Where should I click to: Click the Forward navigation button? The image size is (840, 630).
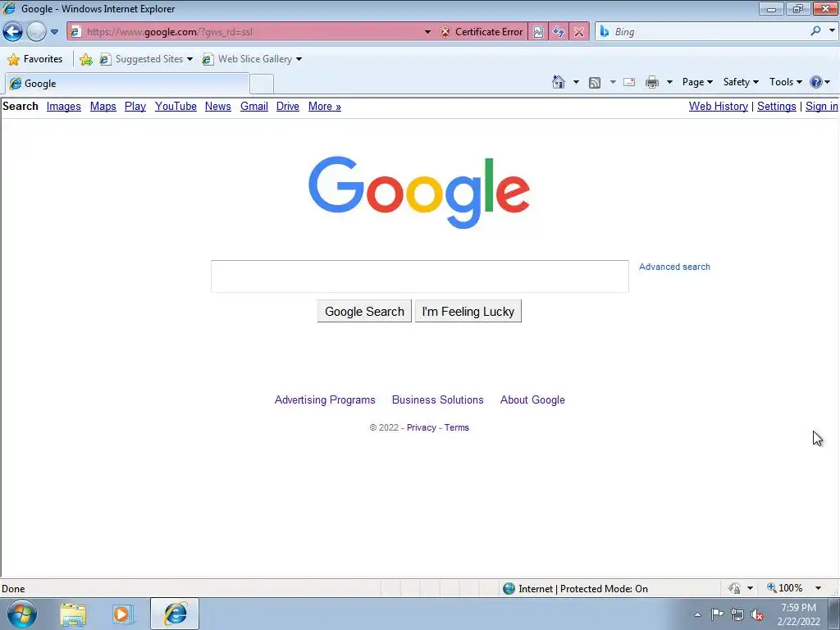click(x=36, y=32)
